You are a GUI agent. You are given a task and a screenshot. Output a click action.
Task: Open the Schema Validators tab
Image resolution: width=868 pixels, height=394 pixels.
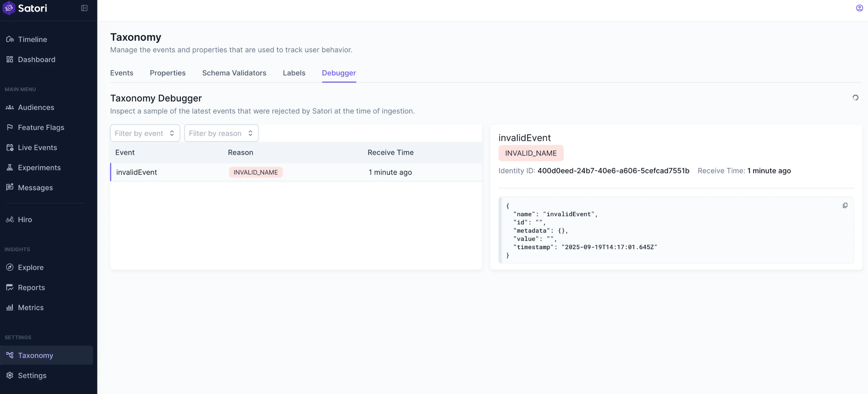click(x=234, y=73)
